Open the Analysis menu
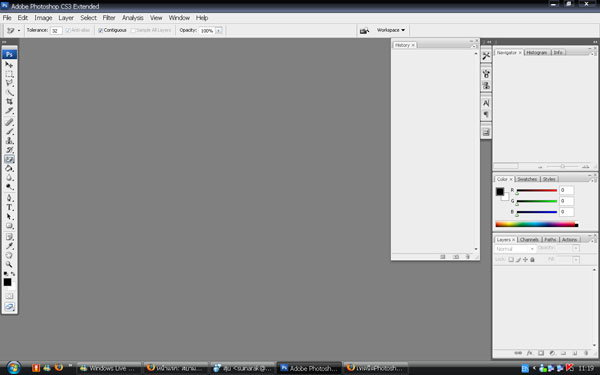The image size is (600, 375). tap(132, 18)
